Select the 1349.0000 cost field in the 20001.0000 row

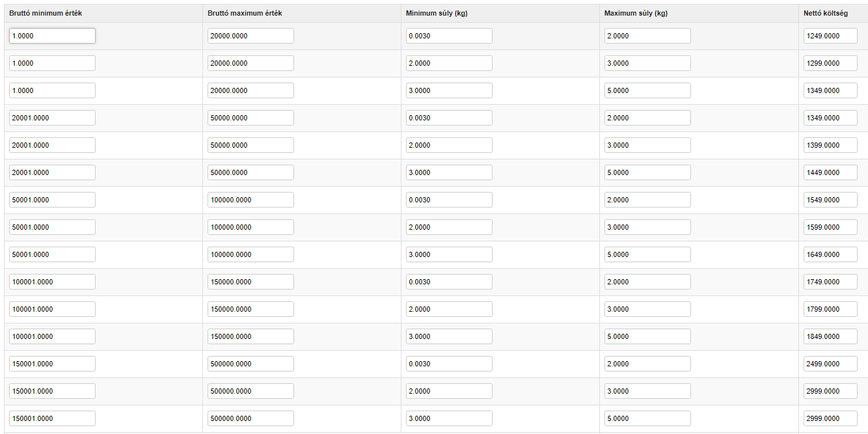coord(830,118)
